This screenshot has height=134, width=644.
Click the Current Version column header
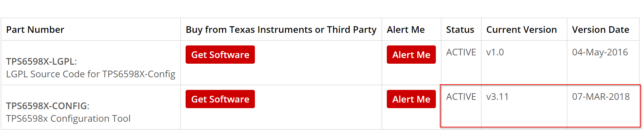[521, 30]
